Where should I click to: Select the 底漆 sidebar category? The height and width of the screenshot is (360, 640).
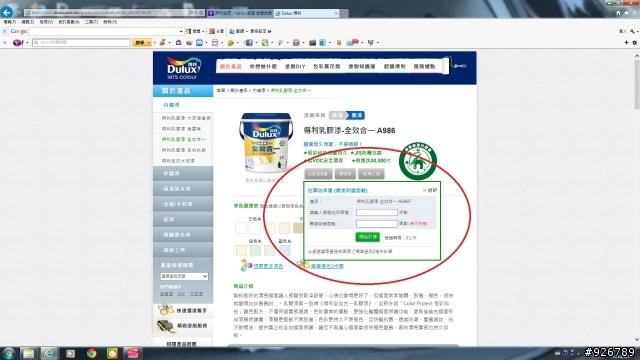pos(183,219)
